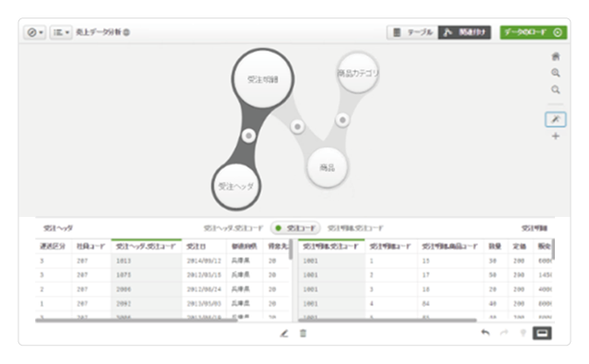Click the plus add data icon
589x364 pixels.
[x=556, y=136]
